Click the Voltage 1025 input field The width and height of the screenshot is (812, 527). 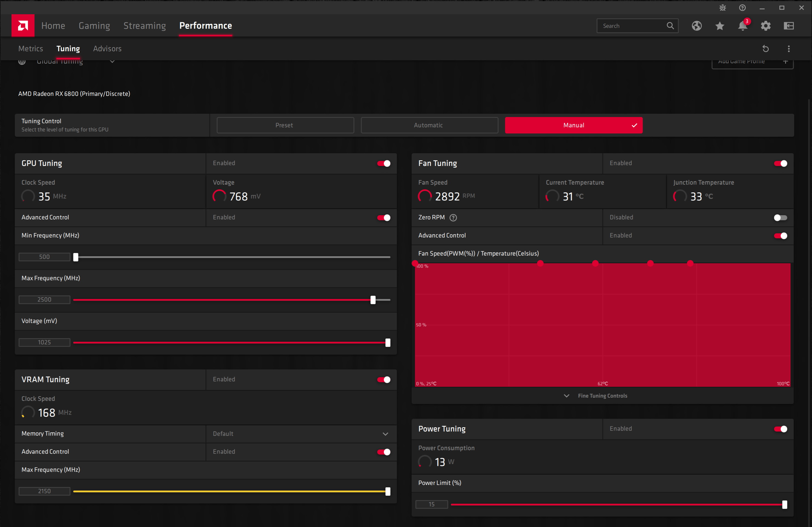point(44,342)
